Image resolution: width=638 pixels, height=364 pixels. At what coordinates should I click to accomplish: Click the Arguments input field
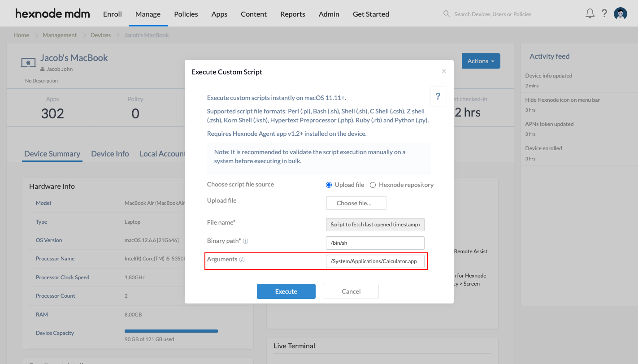point(375,261)
